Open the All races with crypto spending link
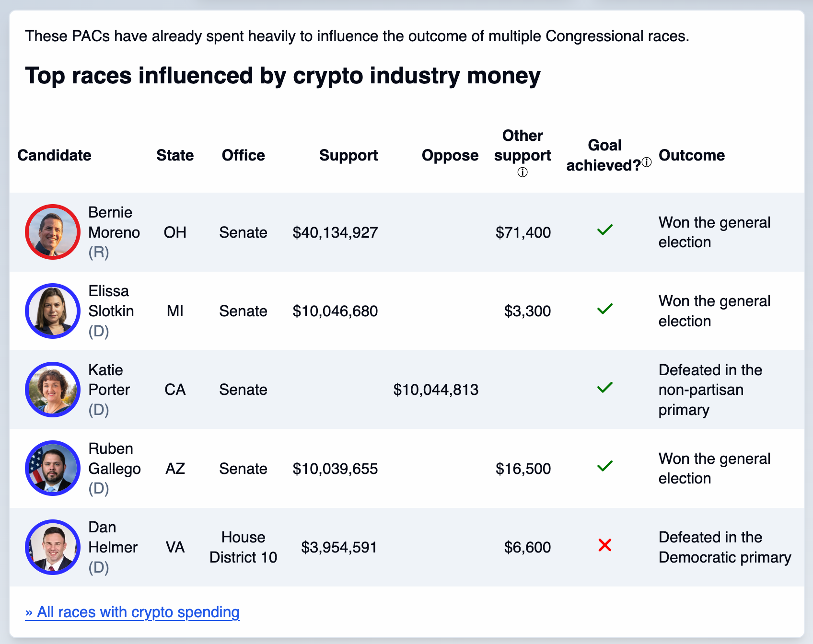 click(x=132, y=612)
